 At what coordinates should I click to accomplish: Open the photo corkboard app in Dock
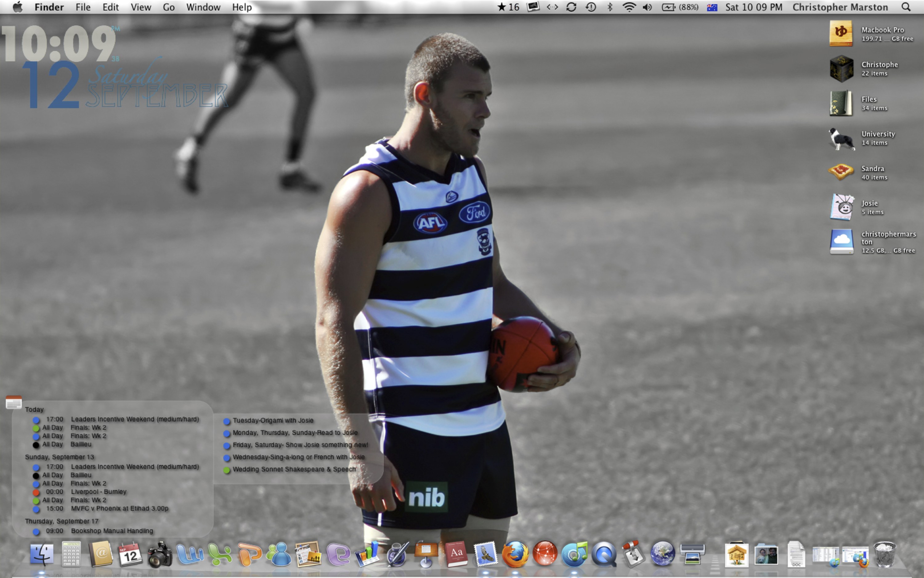point(308,554)
